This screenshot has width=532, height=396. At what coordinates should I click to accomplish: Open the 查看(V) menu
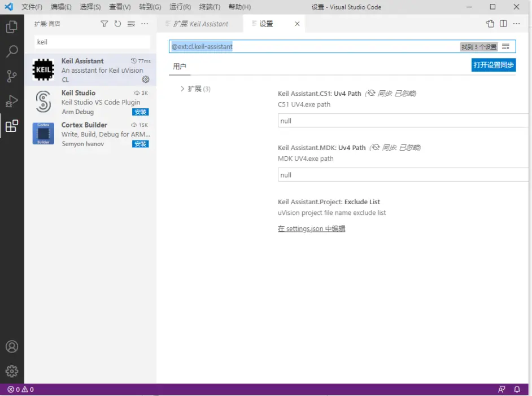120,7
